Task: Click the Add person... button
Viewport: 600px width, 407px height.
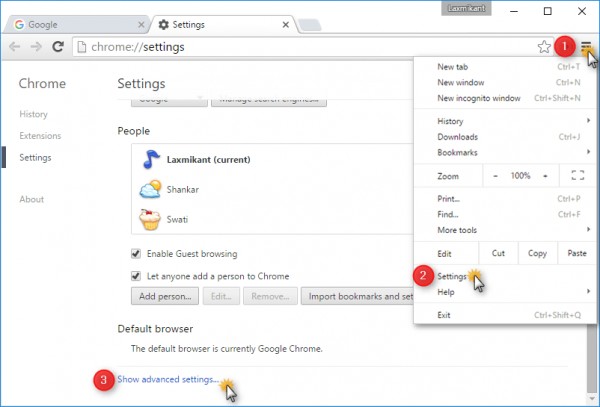Action: coord(165,296)
